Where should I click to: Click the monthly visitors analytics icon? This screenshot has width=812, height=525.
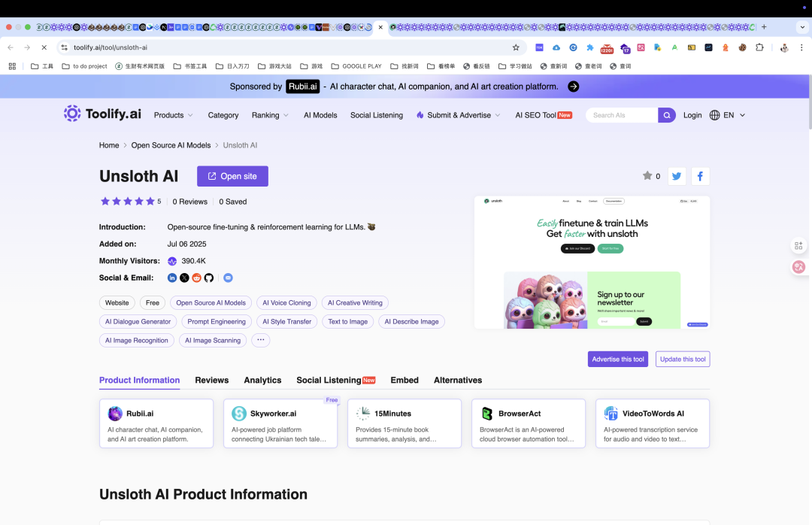tap(172, 261)
